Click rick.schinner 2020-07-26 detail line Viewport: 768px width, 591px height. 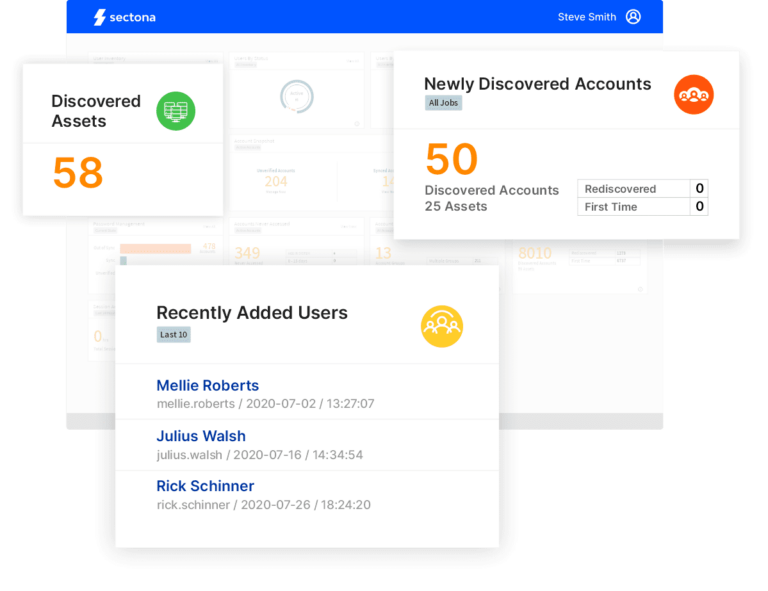click(x=264, y=505)
